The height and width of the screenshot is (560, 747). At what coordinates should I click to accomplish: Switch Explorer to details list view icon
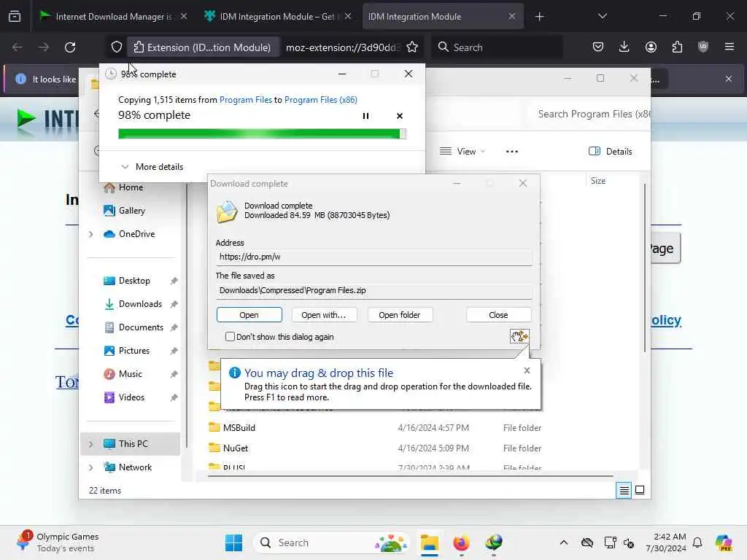(624, 490)
